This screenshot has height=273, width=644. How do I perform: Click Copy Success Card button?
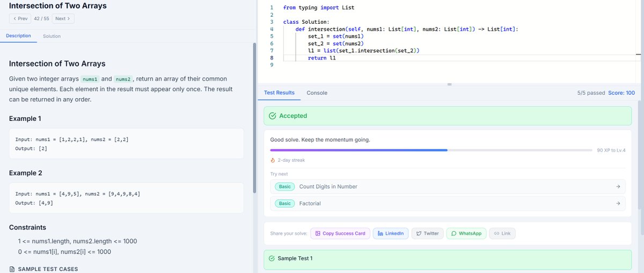[340, 233]
